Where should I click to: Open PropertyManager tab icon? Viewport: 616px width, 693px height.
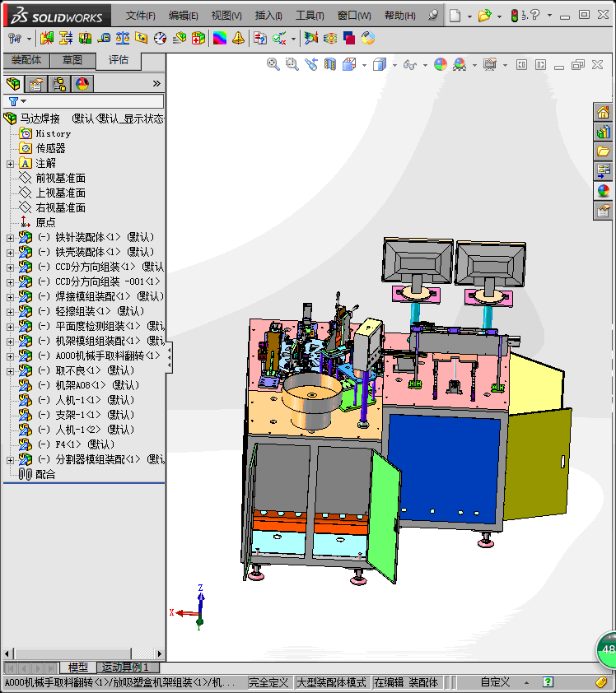[35, 83]
